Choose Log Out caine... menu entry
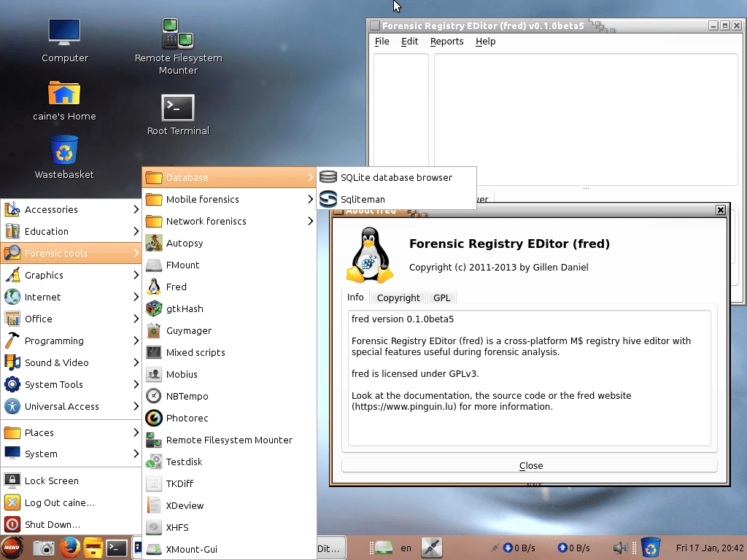 tap(71, 503)
